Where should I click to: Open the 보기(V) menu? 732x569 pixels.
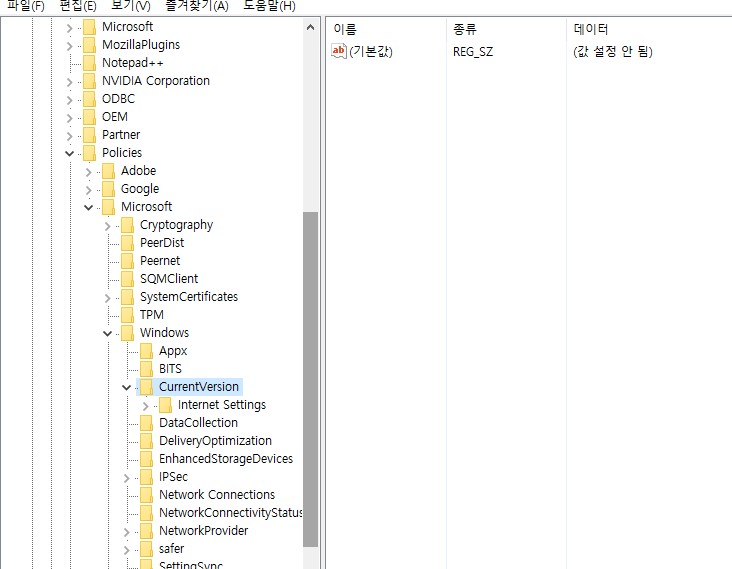pyautogui.click(x=131, y=6)
